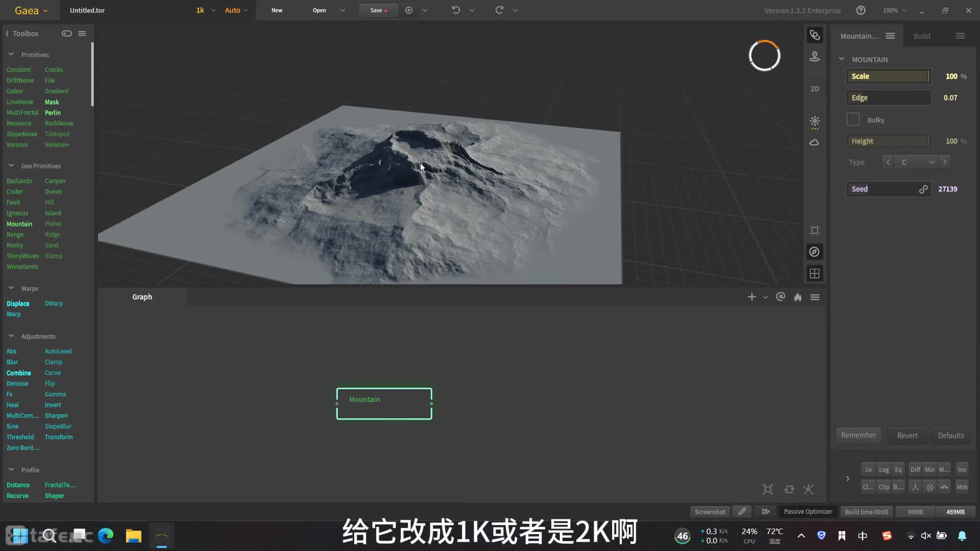This screenshot has width=980, height=551.
Task: Select the Mountain properties tab
Action: 860,36
